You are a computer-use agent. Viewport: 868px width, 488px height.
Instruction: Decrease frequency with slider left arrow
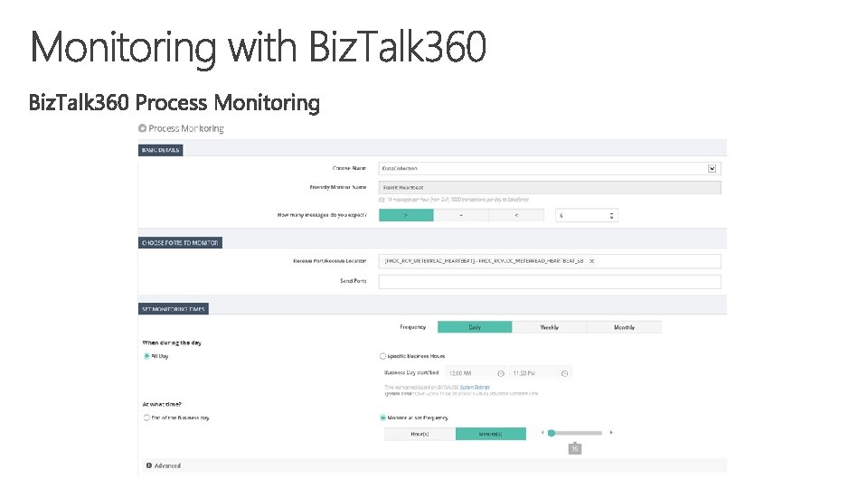pyautogui.click(x=542, y=433)
